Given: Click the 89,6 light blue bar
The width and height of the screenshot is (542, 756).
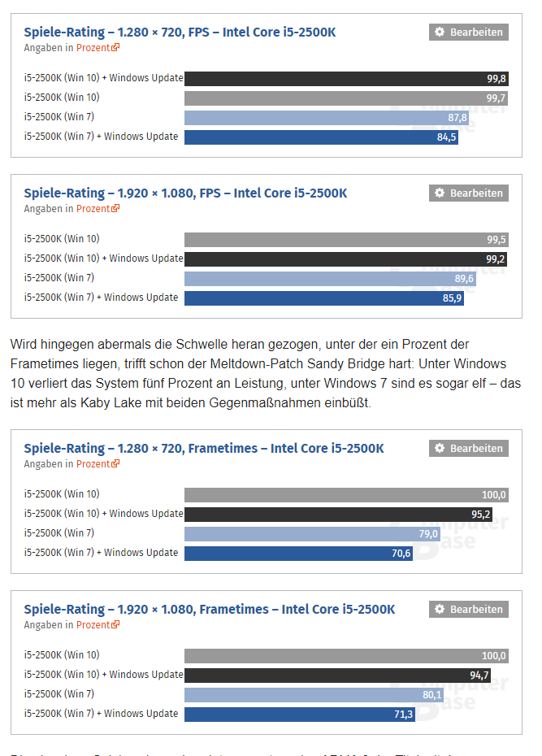Looking at the screenshot, I should pos(330,279).
